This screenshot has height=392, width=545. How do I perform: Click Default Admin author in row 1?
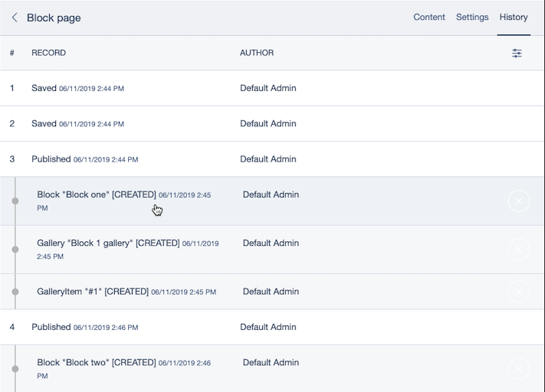pyautogui.click(x=268, y=88)
